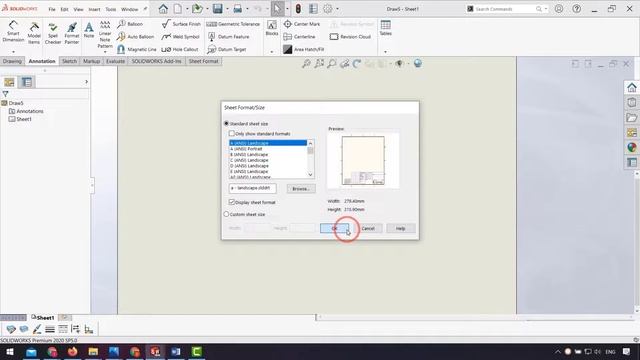
Task: Open the Search Commands dropdown arrow
Action: (x=546, y=9)
